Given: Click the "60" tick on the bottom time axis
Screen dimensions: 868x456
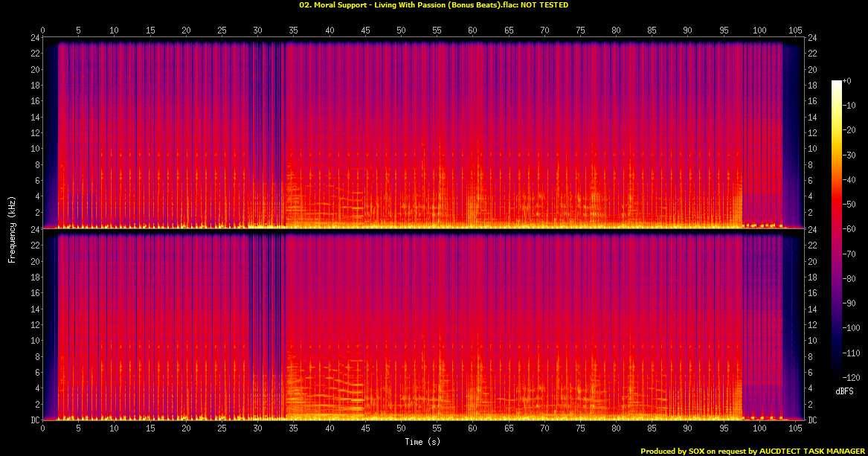Looking at the screenshot, I should pos(472,428).
